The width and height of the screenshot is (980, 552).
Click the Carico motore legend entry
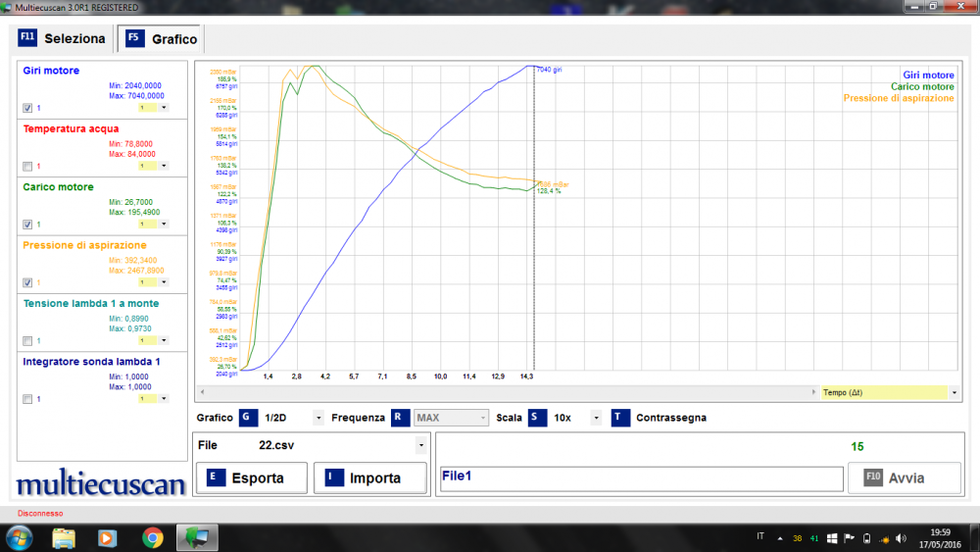point(922,87)
